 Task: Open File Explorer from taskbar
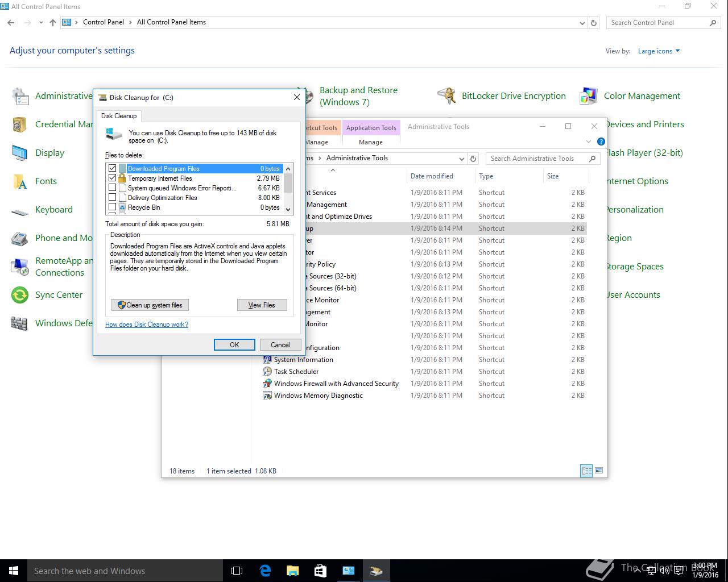pyautogui.click(x=292, y=571)
